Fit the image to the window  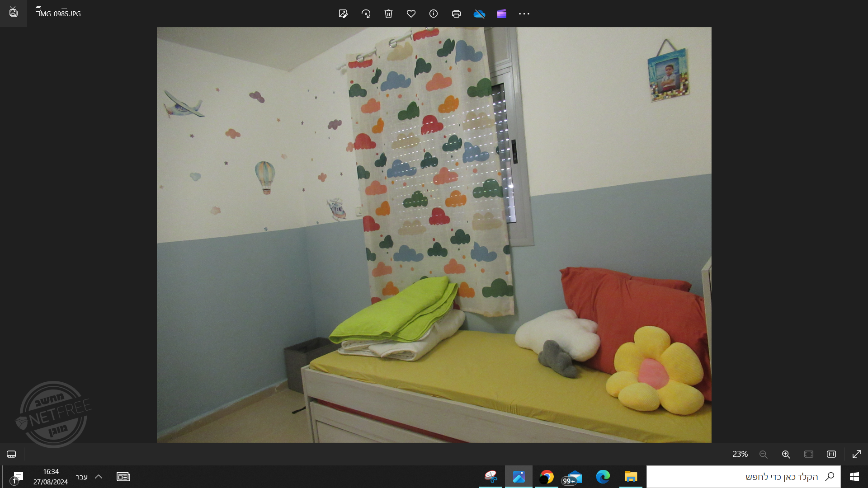coord(809,454)
